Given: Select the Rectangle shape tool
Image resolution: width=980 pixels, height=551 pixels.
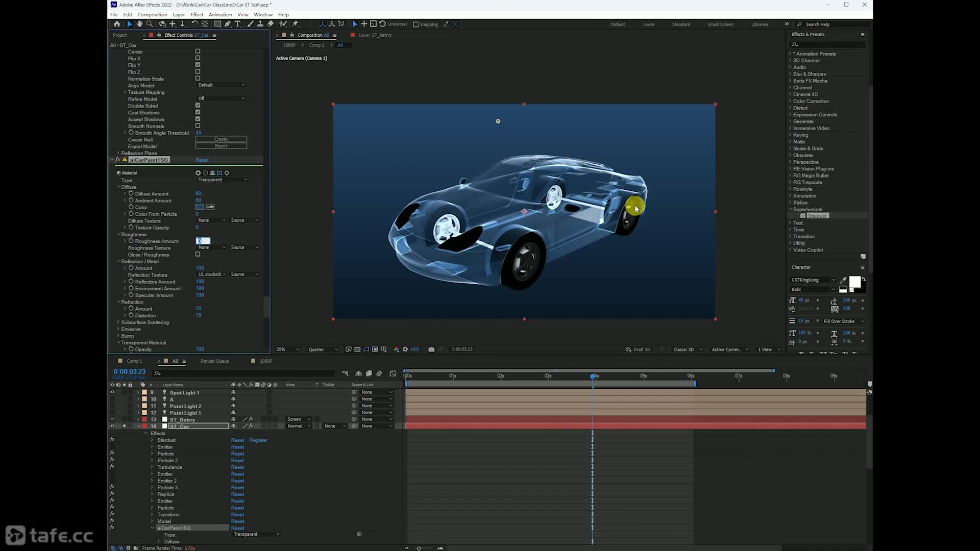Looking at the screenshot, I should coord(217,24).
